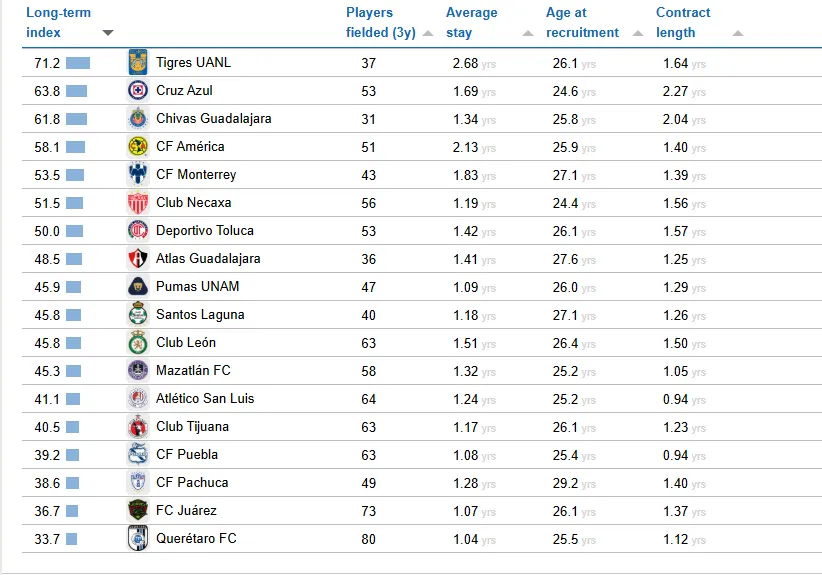The width and height of the screenshot is (822, 575).
Task: Click the CF Monterrey crest
Action: (x=138, y=174)
